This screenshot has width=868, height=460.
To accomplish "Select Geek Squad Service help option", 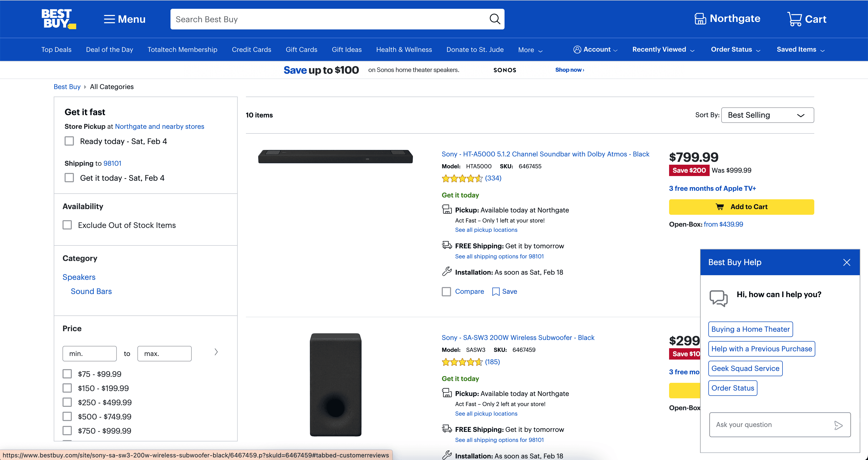I will (x=745, y=368).
